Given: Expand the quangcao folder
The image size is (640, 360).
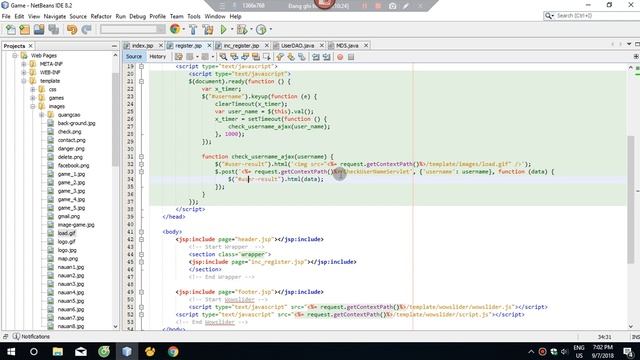Looking at the screenshot, I should click(x=42, y=115).
